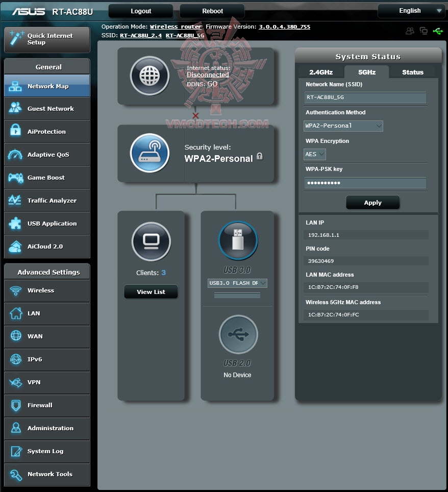
Task: Click Apply in System Status
Action: [x=372, y=203]
